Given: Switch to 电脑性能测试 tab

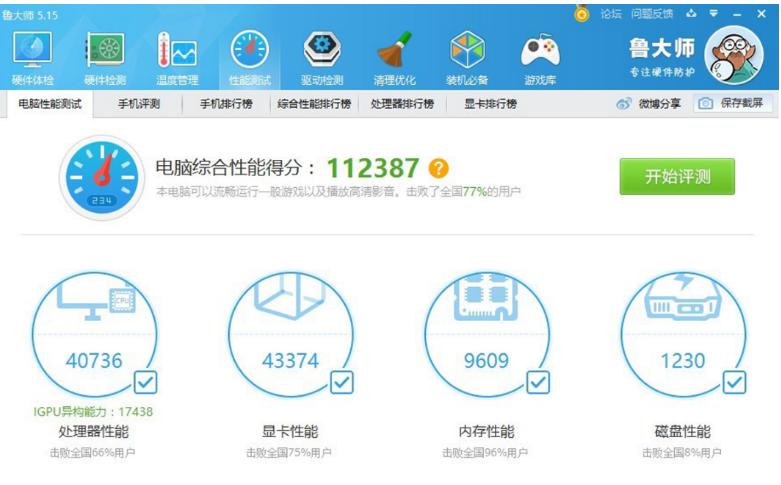Looking at the screenshot, I should click(x=50, y=104).
